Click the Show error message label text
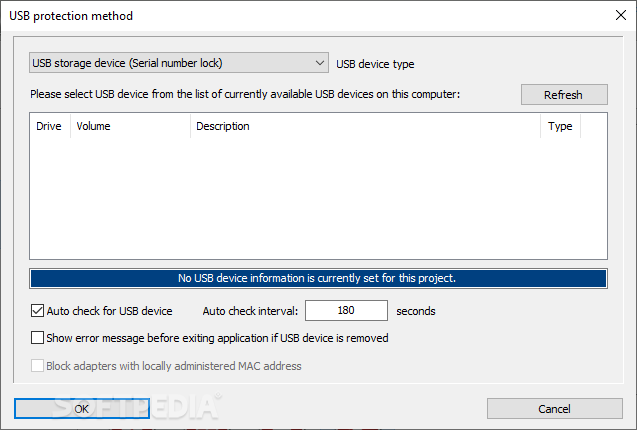Viewport: 637px width, 433px height. [217, 338]
